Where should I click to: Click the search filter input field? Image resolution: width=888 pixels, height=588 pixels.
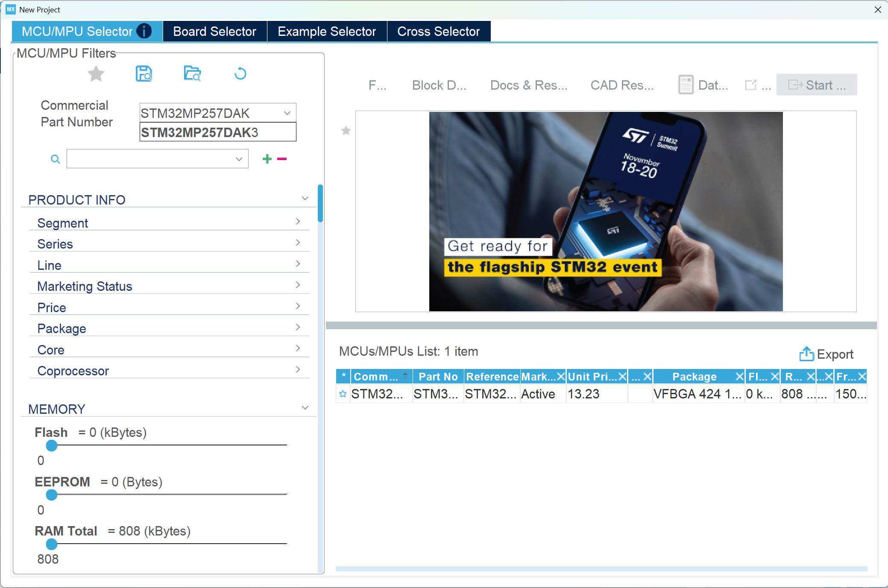point(149,159)
